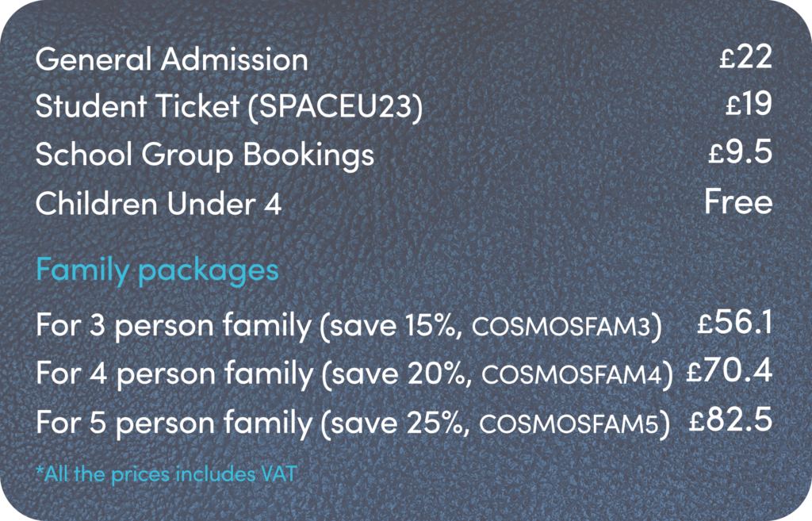812x521 pixels.
Task: Click the Student Ticket text
Action: (x=137, y=108)
